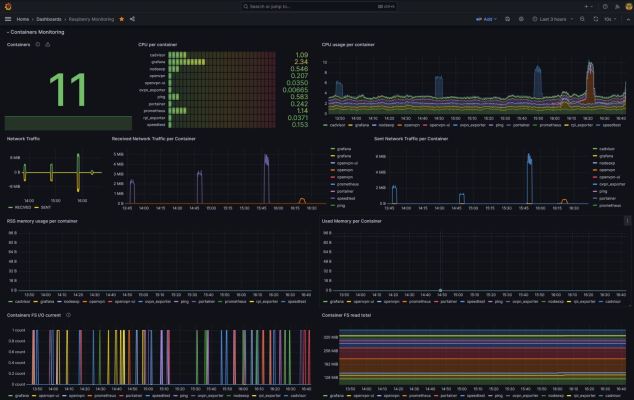The height and width of the screenshot is (400, 634).
Task: Open the help question mark icon
Action: pos(605,6)
